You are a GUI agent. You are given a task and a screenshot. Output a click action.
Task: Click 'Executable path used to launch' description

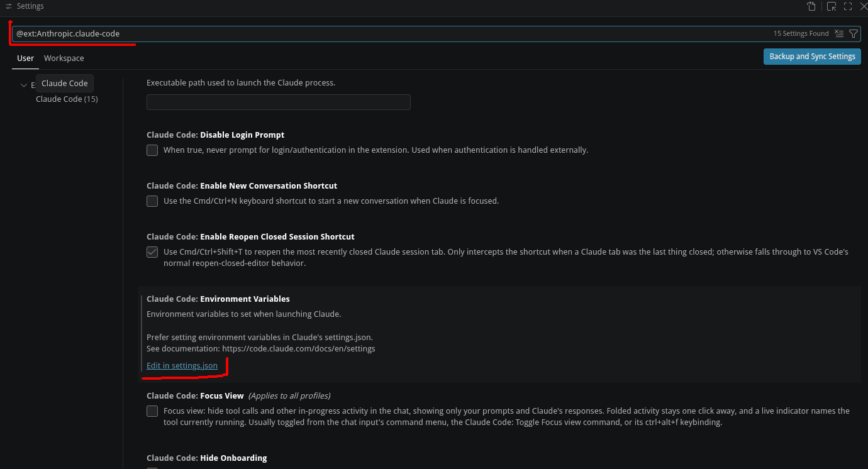pos(241,83)
